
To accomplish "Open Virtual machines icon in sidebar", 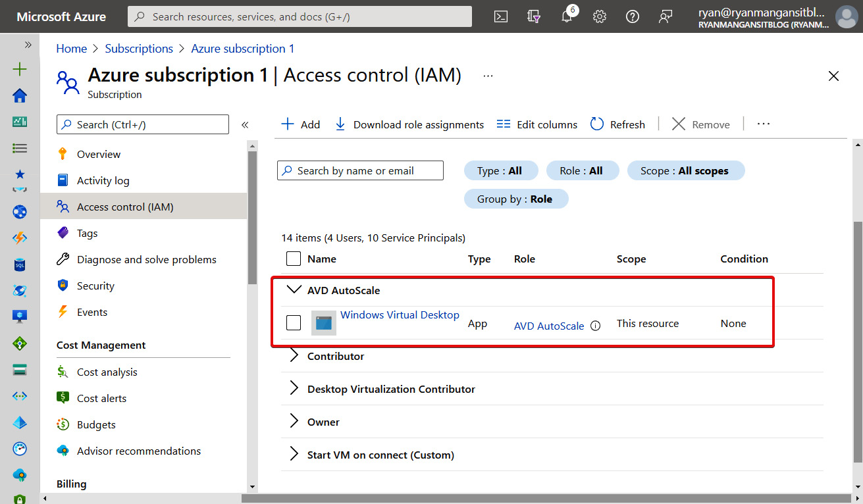I will 20,316.
